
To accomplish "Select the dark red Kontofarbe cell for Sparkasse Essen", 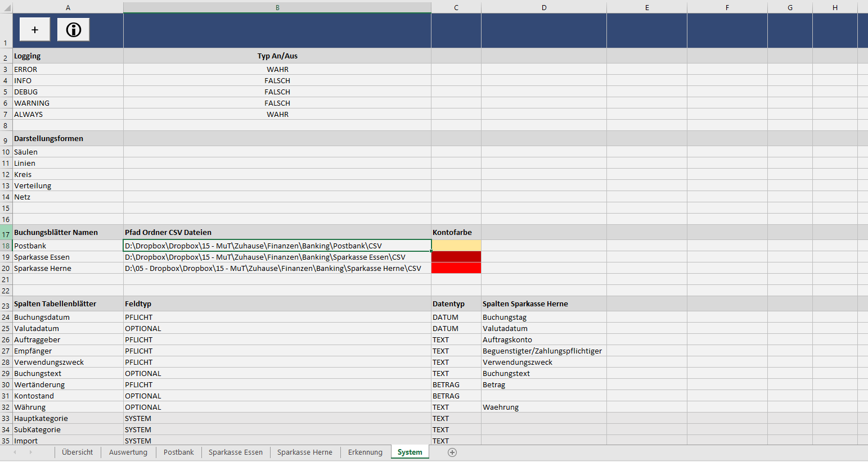I will [x=456, y=257].
